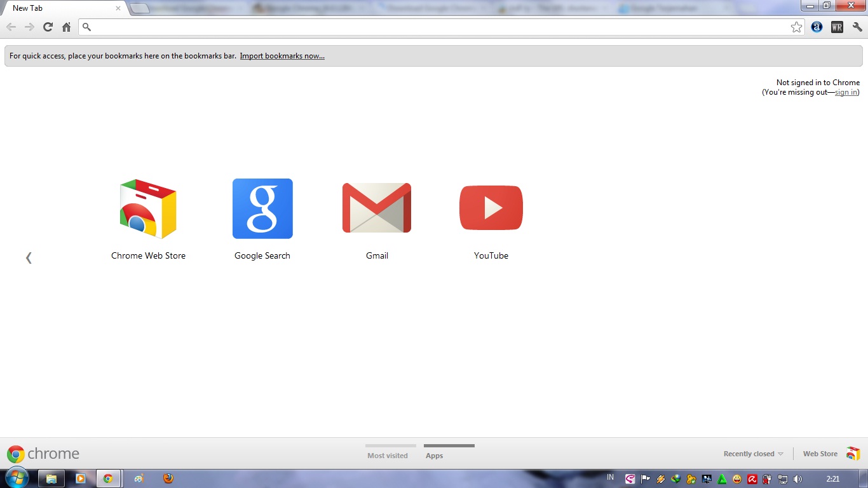Click the Show desktop button
The image size is (868, 488).
tap(863, 478)
